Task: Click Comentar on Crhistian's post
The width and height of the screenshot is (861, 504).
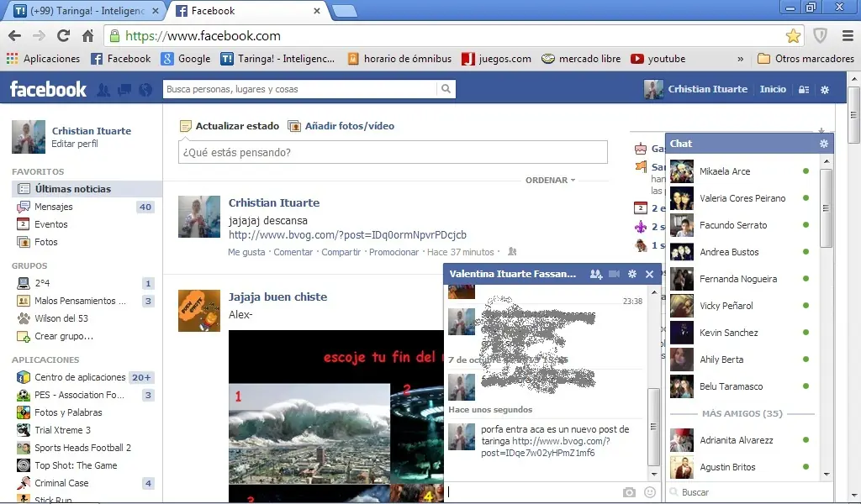Action: tap(293, 252)
